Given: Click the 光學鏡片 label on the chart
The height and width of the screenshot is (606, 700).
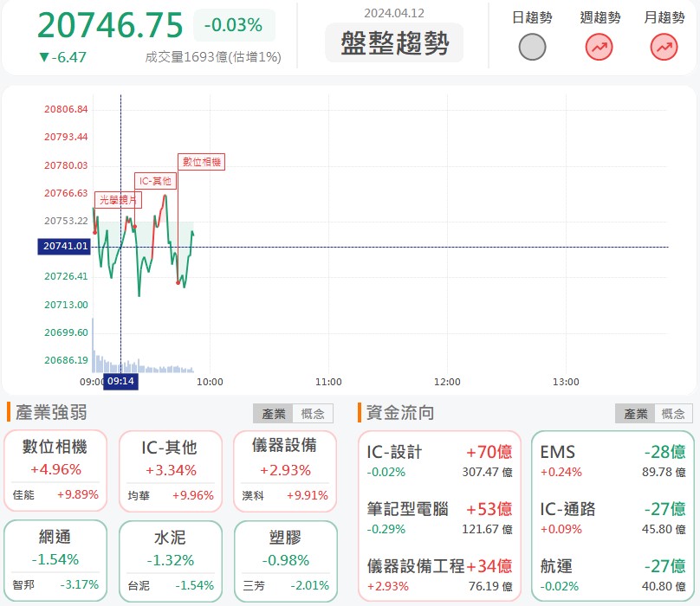Looking at the screenshot, I should pyautogui.click(x=118, y=200).
